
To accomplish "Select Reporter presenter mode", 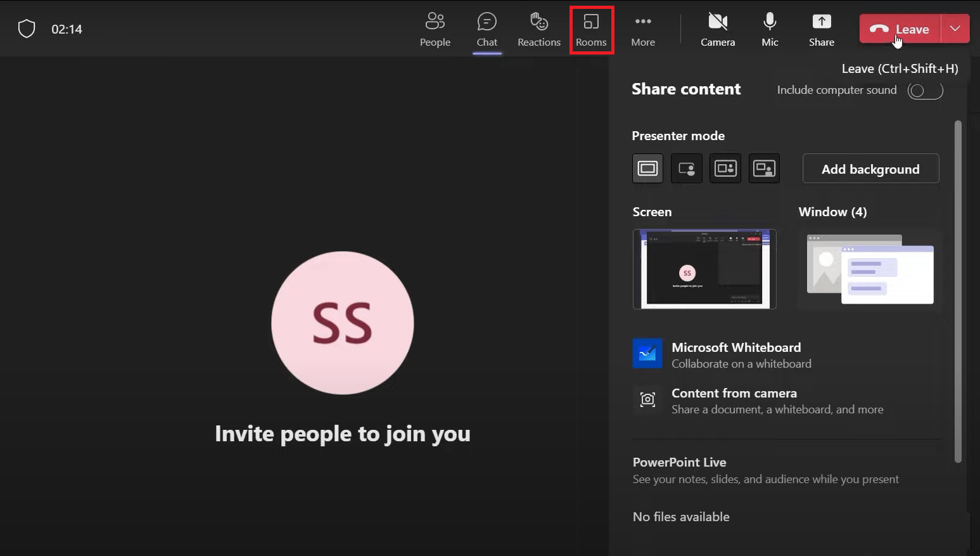I will [764, 169].
